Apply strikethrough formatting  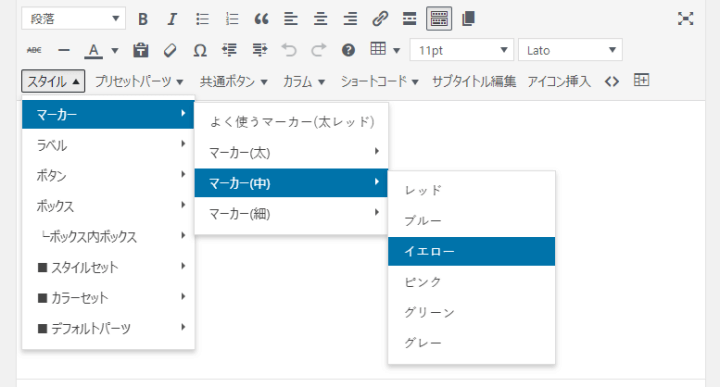point(34,50)
